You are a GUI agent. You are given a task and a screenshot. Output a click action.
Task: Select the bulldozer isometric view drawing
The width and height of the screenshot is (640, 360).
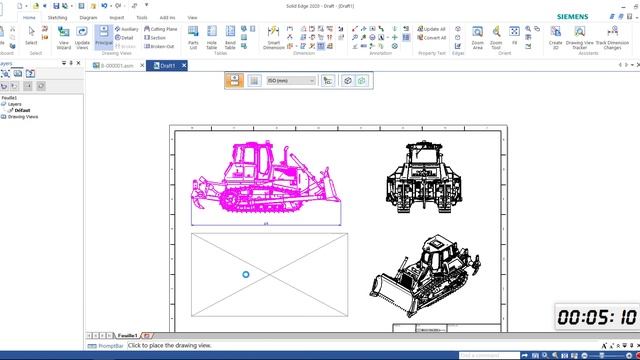pyautogui.click(x=425, y=276)
